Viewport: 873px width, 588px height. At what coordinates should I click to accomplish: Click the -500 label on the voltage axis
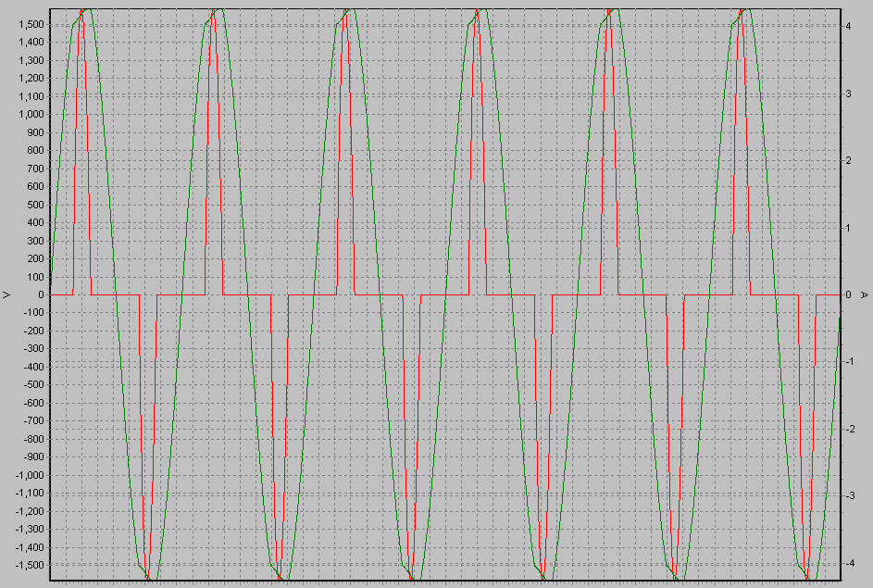32,385
